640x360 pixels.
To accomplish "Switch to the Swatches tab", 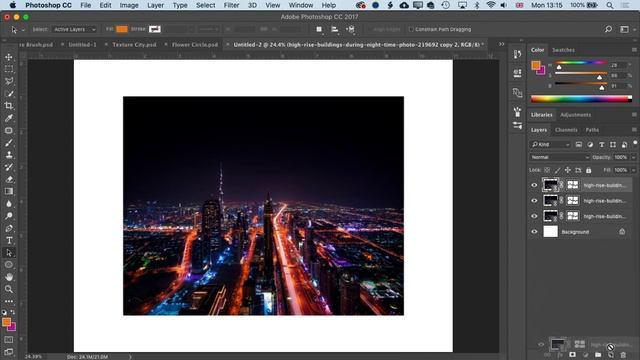I will click(563, 50).
